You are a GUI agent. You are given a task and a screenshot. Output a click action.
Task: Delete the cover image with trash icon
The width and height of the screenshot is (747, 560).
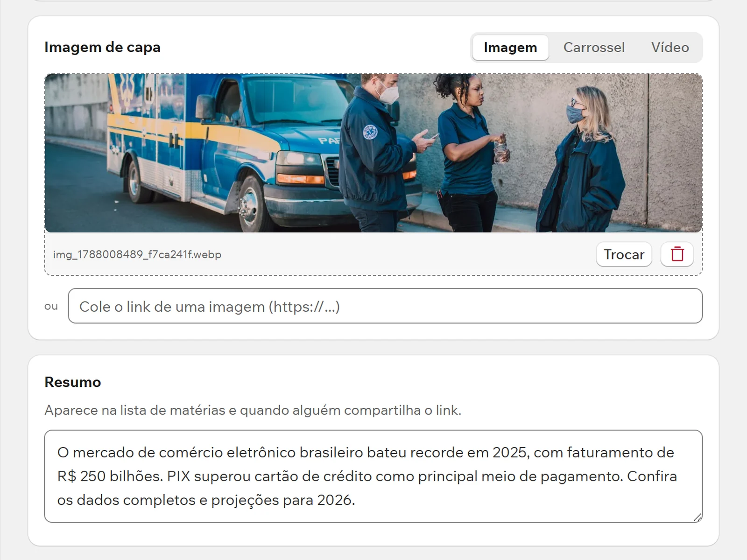click(677, 254)
